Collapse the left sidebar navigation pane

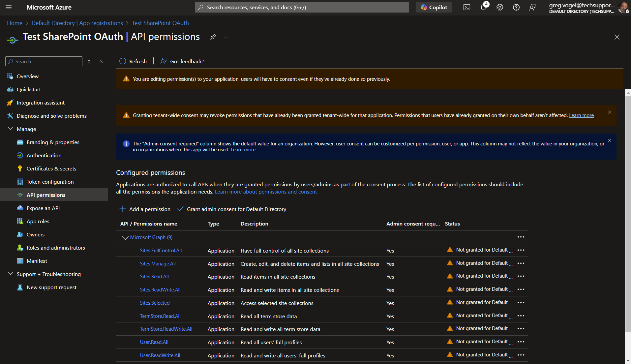pos(101,61)
